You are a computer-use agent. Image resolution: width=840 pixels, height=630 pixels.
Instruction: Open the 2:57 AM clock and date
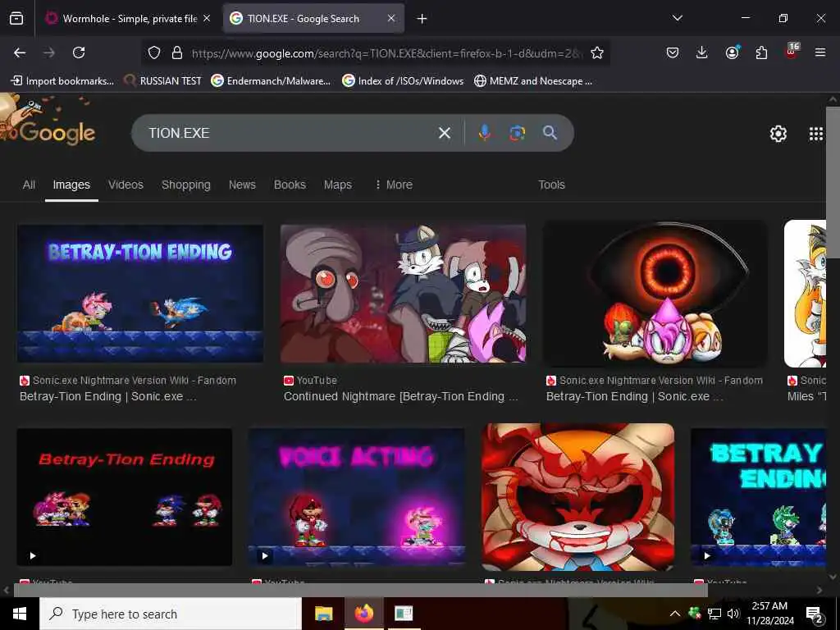pos(769,614)
